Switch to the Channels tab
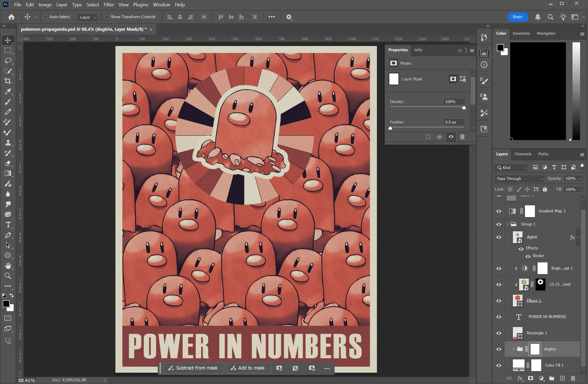588x384 pixels. pyautogui.click(x=523, y=154)
